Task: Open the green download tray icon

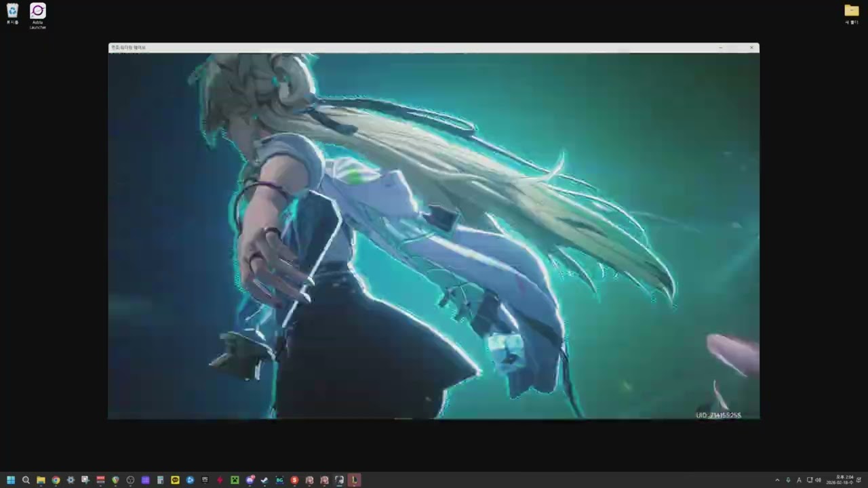Action: (788, 480)
